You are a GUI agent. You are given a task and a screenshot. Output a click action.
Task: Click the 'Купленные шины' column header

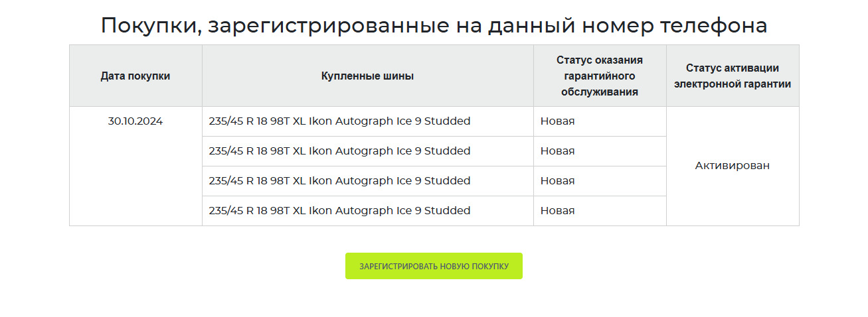tap(367, 76)
